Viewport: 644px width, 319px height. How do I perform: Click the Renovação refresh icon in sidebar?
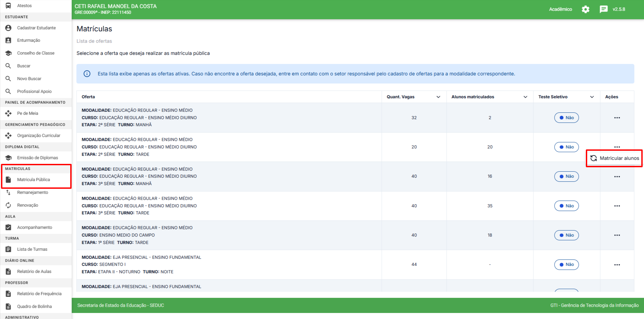8,205
